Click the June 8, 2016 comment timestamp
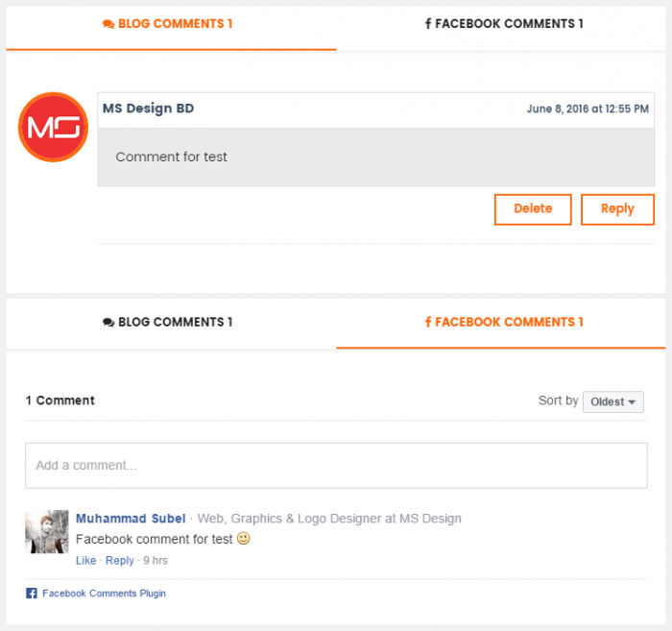 pyautogui.click(x=588, y=109)
